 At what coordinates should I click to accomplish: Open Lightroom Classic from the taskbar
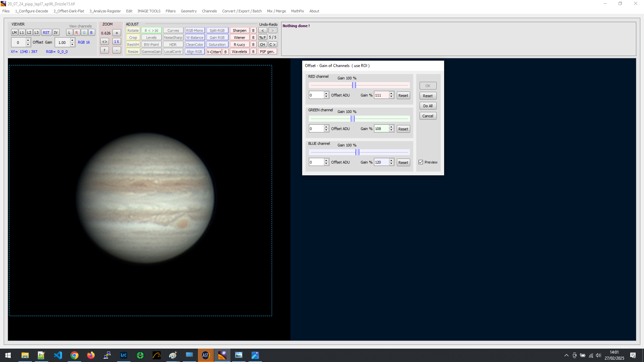123,355
